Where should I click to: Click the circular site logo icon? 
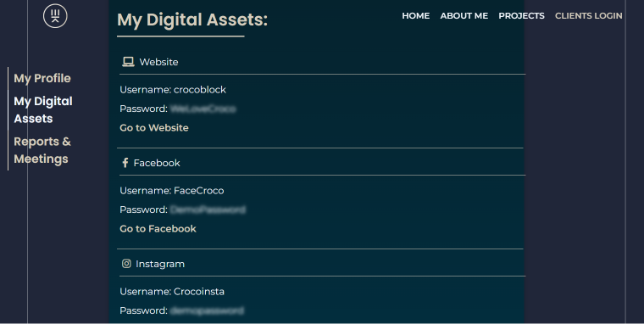point(55,16)
